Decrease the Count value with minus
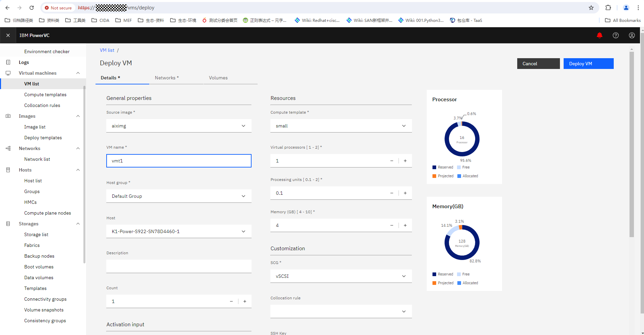This screenshot has height=335, width=644. point(231,301)
